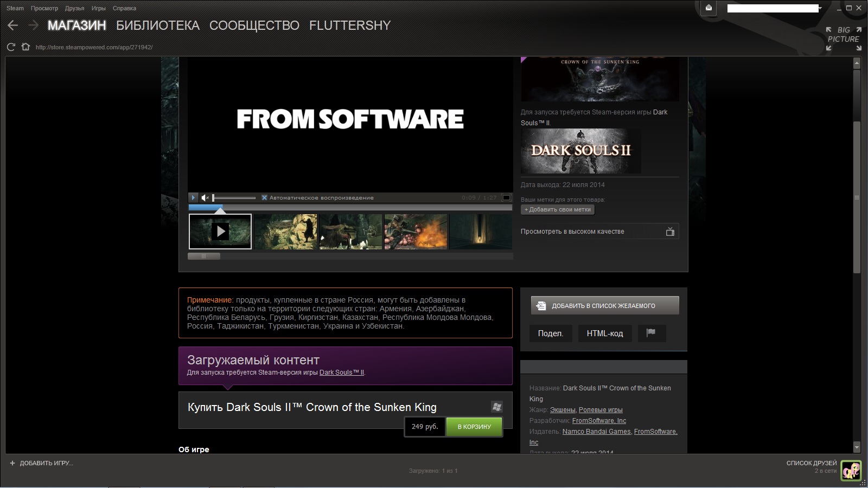Click the Добавить свои метки button

pyautogui.click(x=558, y=210)
